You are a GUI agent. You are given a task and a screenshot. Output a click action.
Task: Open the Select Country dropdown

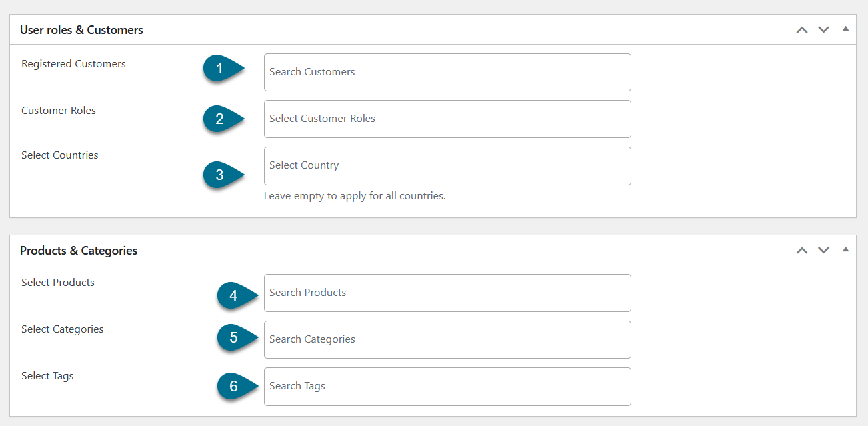click(447, 165)
